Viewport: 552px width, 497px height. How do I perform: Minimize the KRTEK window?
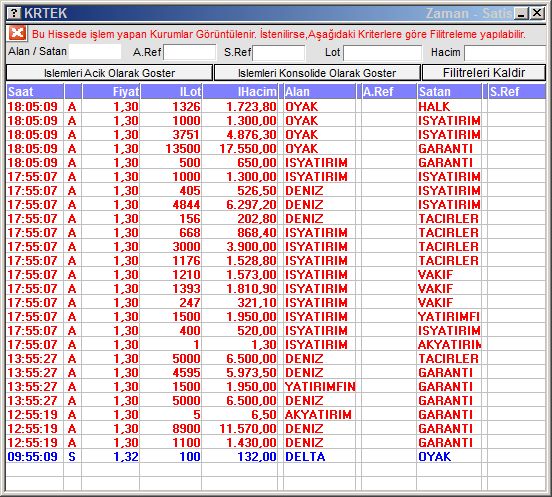[x=521, y=13]
